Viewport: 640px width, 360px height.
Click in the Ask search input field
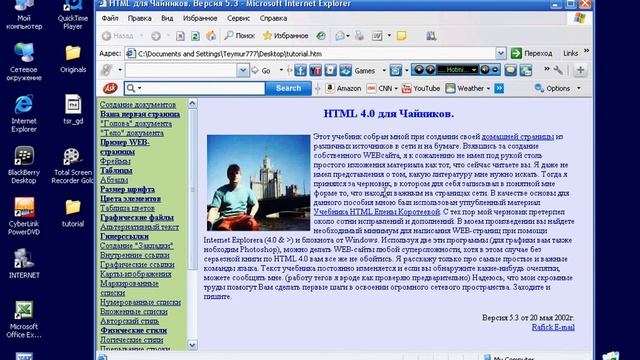tap(194, 88)
